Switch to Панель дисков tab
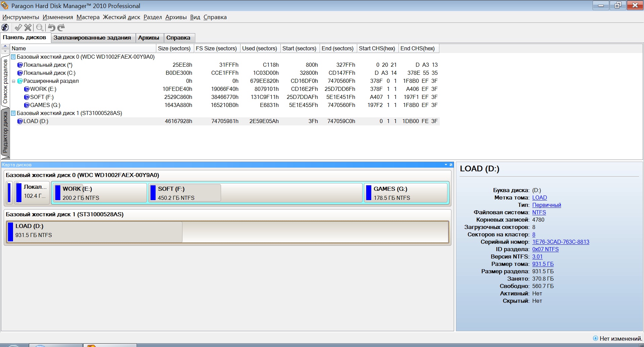The height and width of the screenshot is (347, 644). coord(25,38)
